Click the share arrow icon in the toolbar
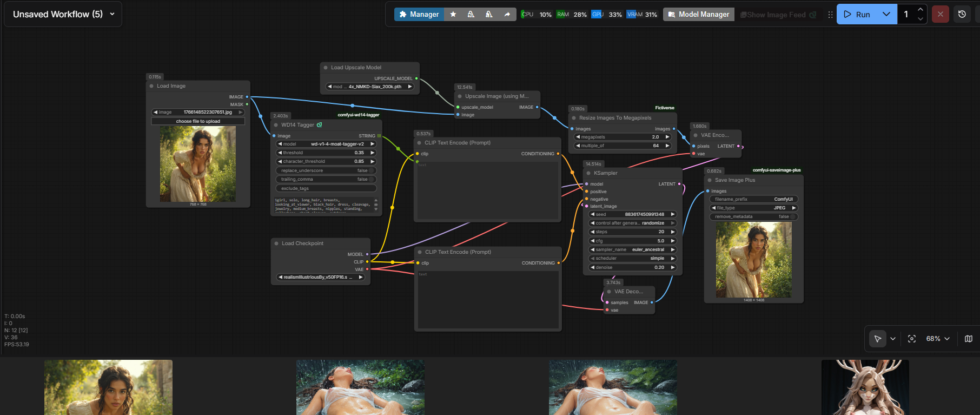Viewport: 980px width, 415px height. pos(507,15)
